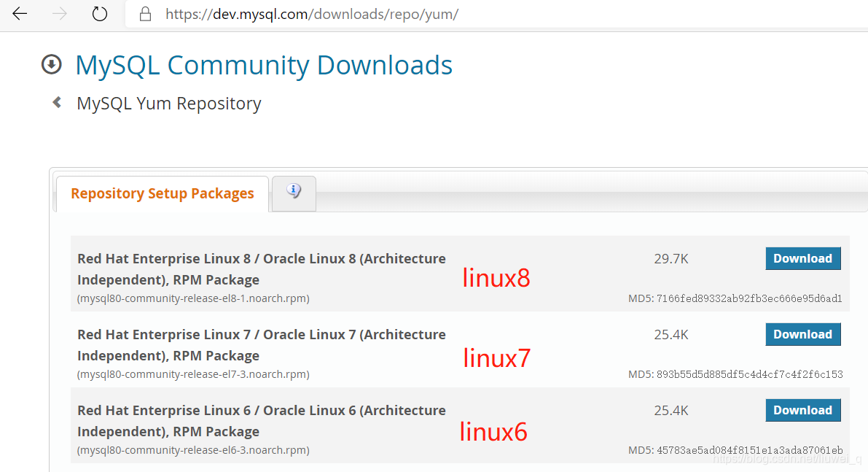Click the MySQL Yum Repository title
Screen dimensions: 868x472
pyautogui.click(x=169, y=104)
